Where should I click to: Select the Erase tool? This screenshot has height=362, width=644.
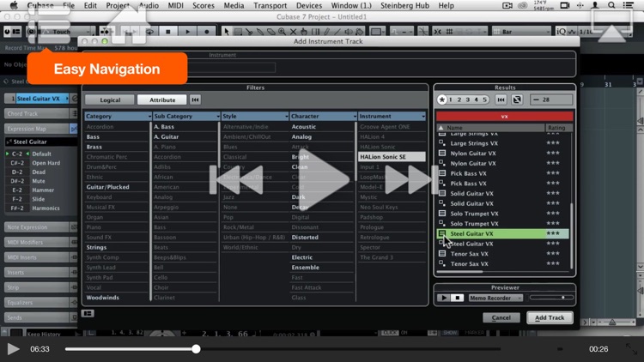point(271,32)
